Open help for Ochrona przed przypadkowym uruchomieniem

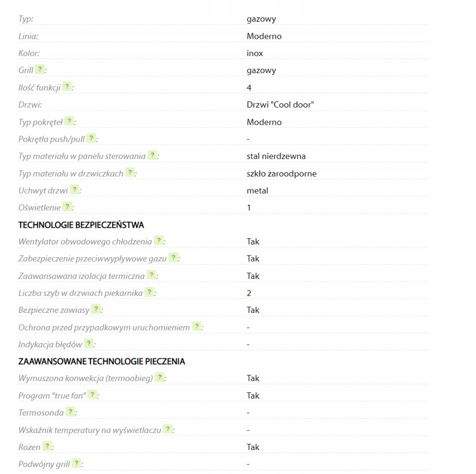(x=196, y=327)
